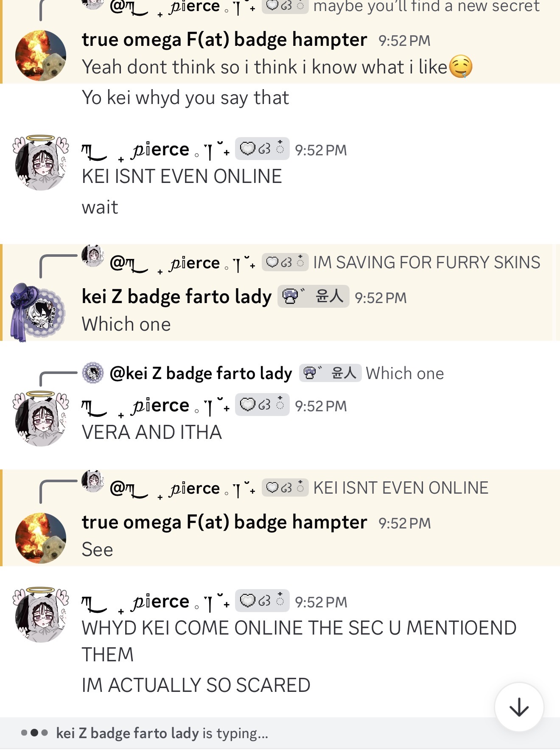Tap kei's mushroom server tag badge

pyautogui.click(x=313, y=296)
